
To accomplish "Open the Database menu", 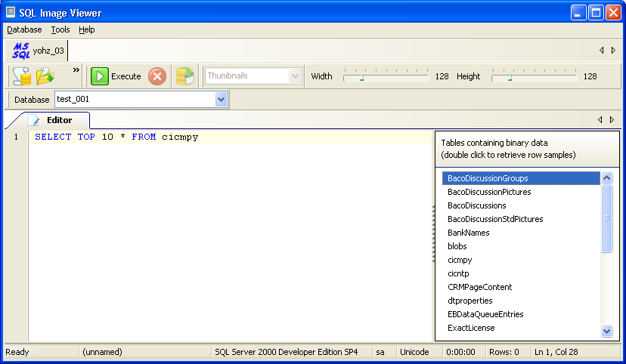I will click(x=24, y=29).
